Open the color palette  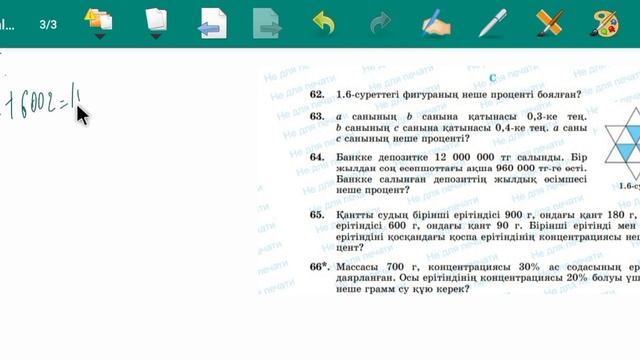coord(605,23)
